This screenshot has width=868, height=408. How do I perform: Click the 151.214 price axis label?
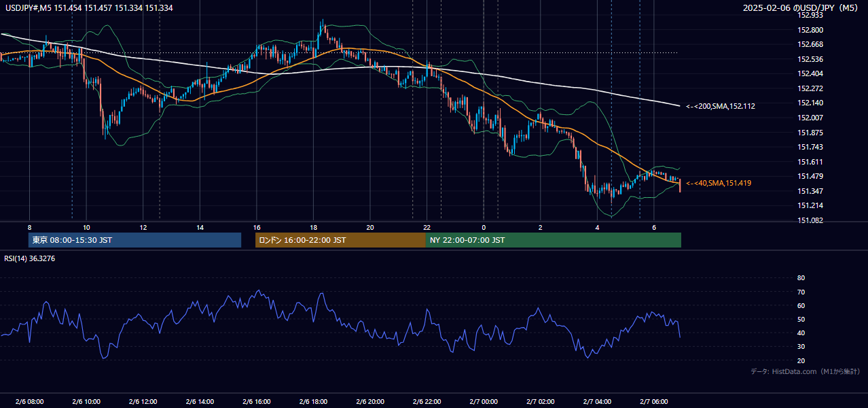coord(810,205)
